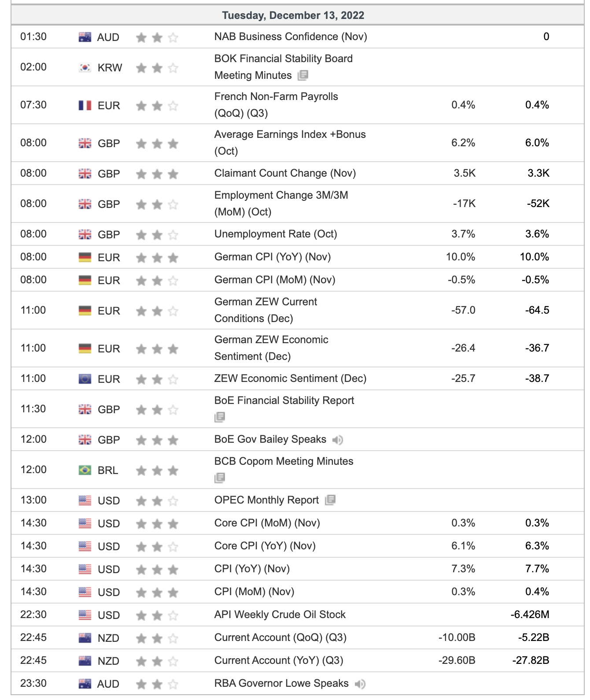Click the report icon beside OPEC Monthly Report
Viewport: 590px width, 700px height.
point(330,500)
